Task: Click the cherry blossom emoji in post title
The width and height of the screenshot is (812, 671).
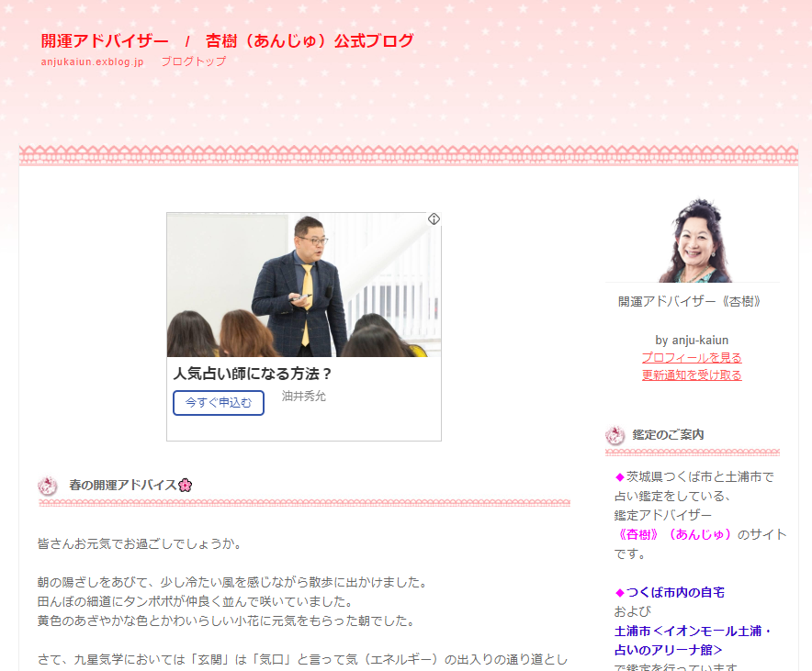Action: pos(185,486)
